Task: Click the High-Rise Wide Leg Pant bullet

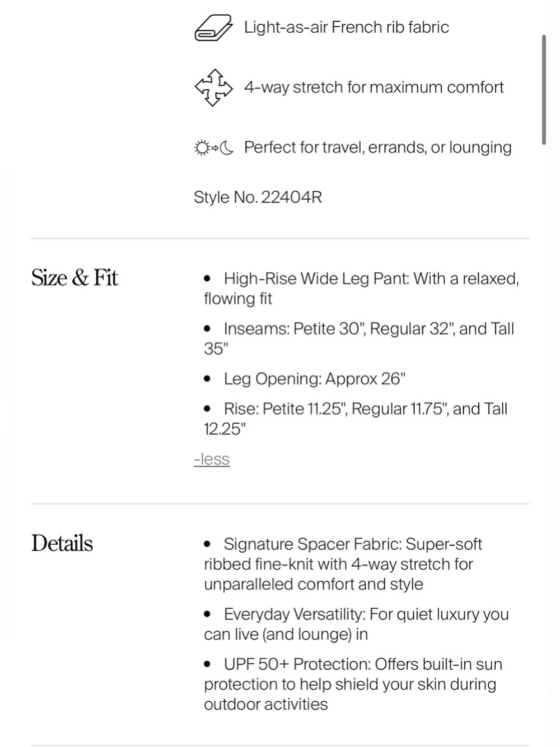Action: point(361,288)
